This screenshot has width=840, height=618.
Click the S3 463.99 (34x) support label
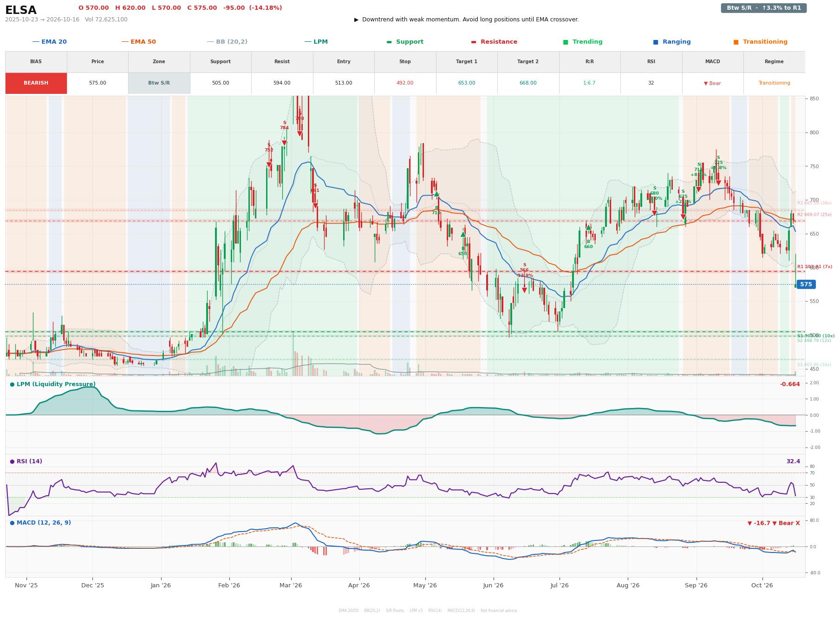point(814,365)
